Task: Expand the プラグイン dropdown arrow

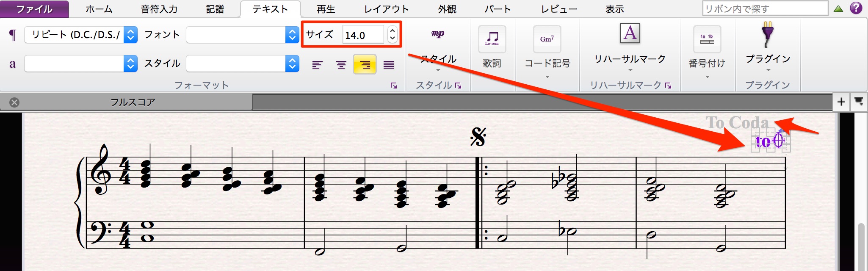Action: point(768,70)
